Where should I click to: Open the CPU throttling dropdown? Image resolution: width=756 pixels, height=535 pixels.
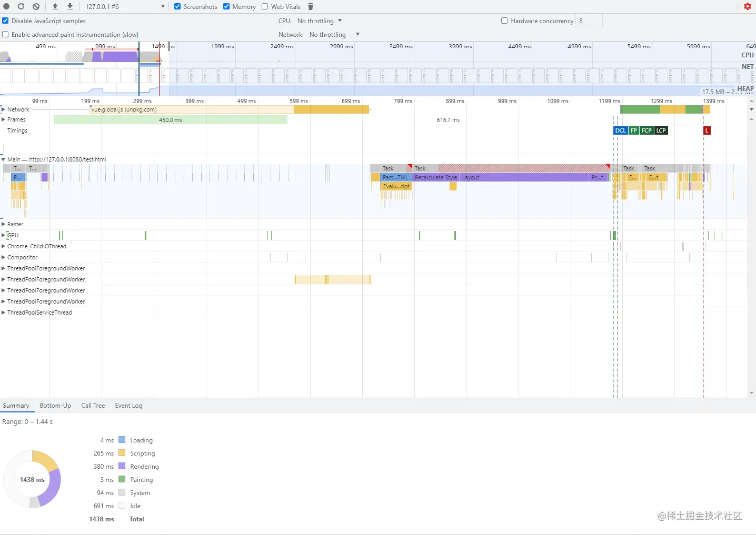[320, 21]
